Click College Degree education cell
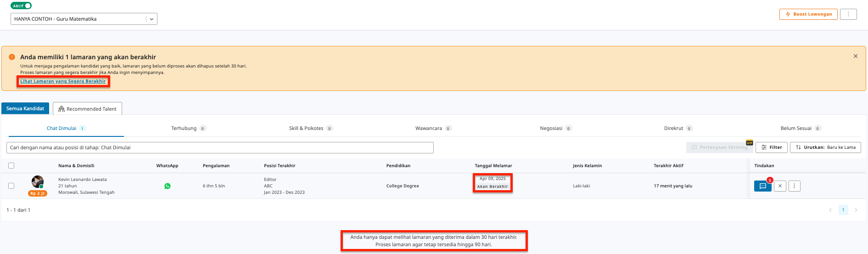The width and height of the screenshot is (868, 254). point(403,186)
